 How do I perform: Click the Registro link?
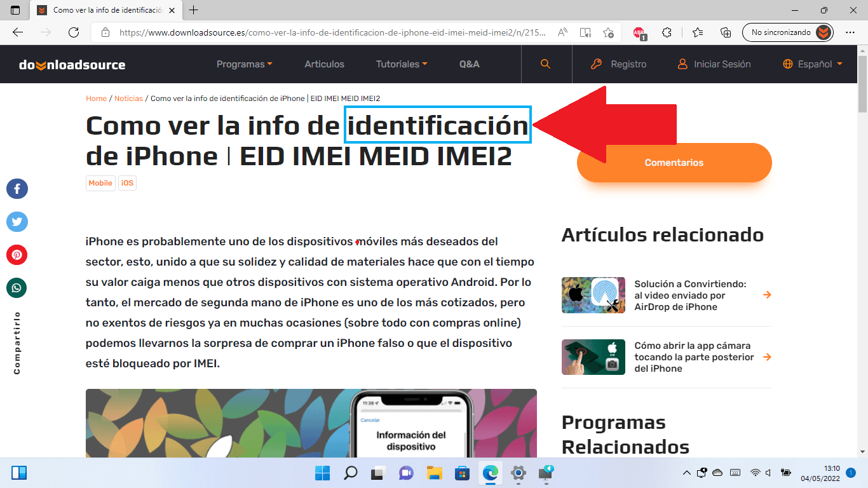click(x=618, y=64)
